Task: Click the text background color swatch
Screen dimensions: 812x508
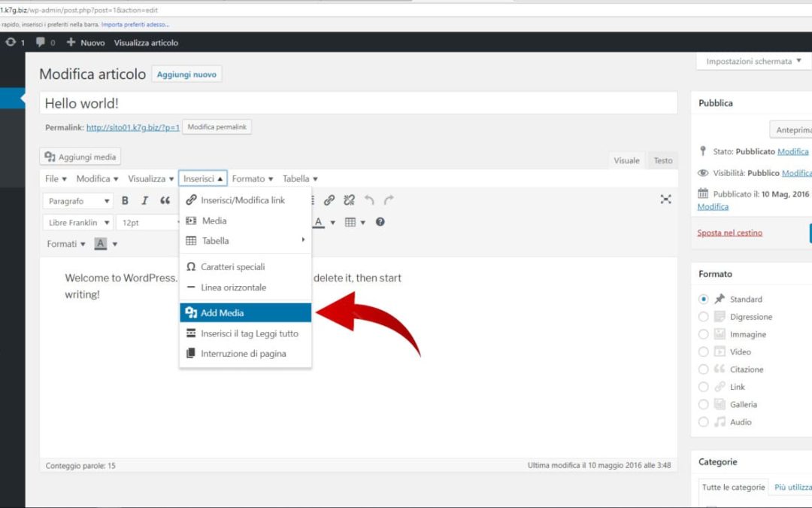Action: tap(101, 244)
